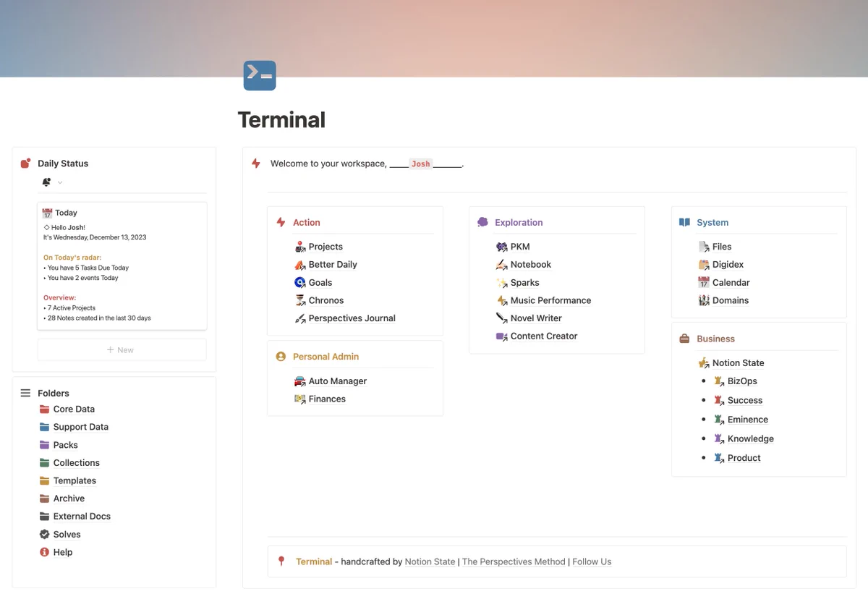Screen dimensions: 868x607
Task: Click the Folders list toggle icon
Action: click(x=25, y=393)
